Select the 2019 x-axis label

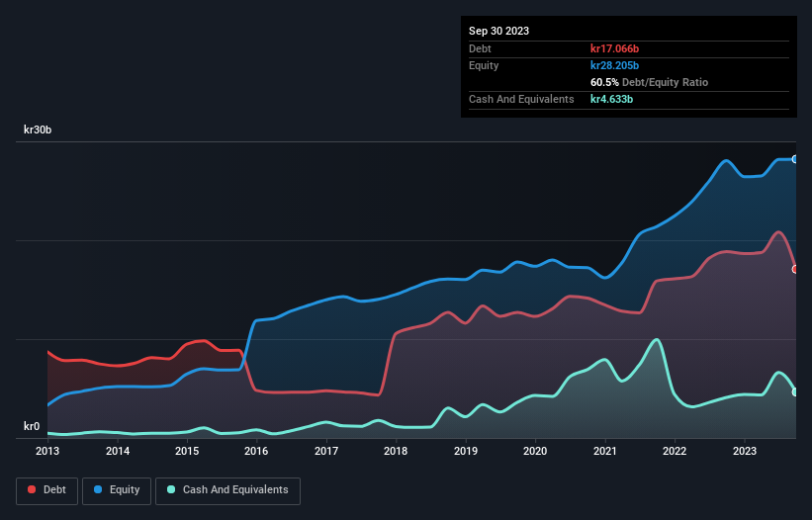coord(466,451)
